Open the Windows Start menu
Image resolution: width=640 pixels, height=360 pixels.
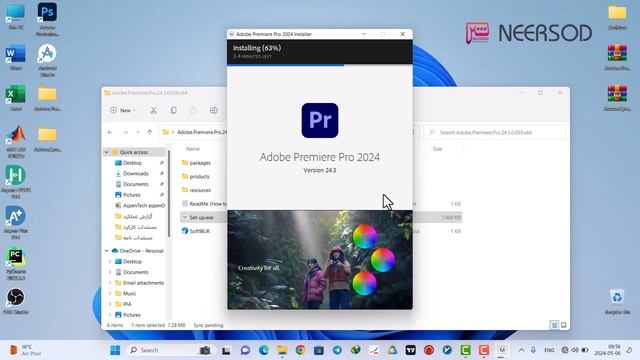click(115, 350)
